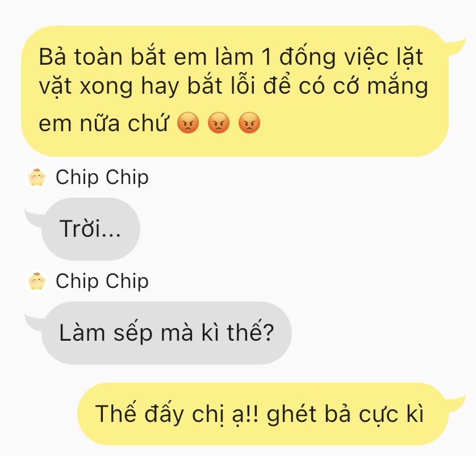
Task: Click "vặt xong hay" in the yellow message
Action: click(108, 86)
